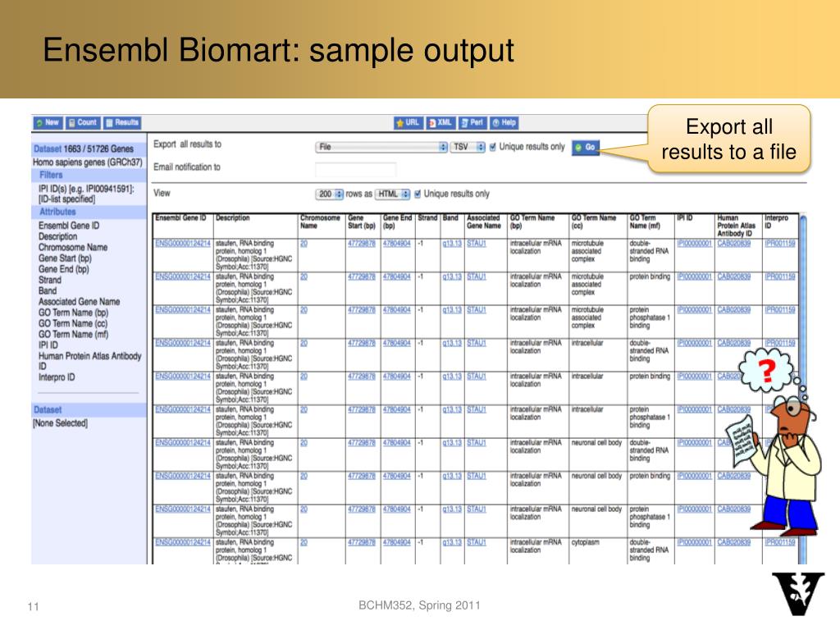840x630 pixels.
Task: Select Associated Gene Name attribute in sidebar
Action: [x=80, y=302]
